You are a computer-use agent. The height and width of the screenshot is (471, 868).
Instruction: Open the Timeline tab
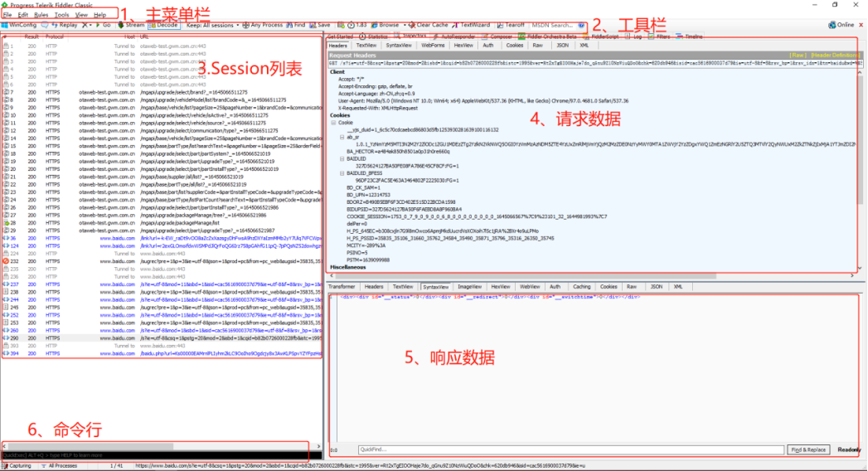point(689,36)
